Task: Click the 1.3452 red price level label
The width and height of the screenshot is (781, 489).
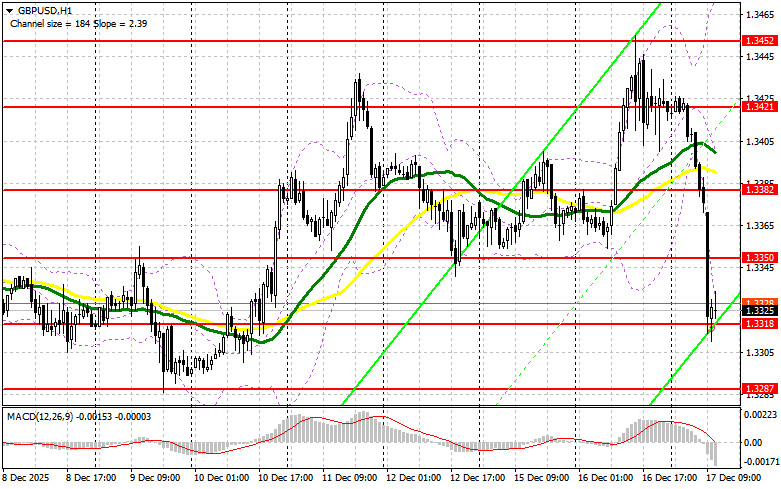Action: 760,41
